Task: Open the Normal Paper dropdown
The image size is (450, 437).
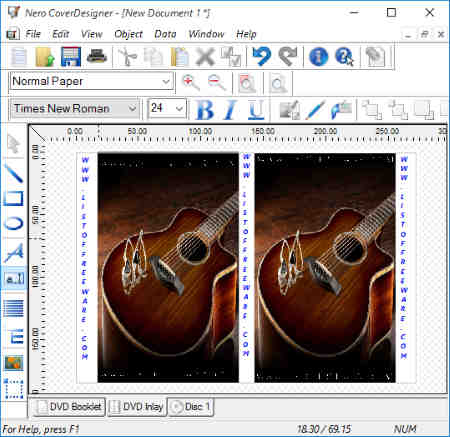Action: coord(91,81)
